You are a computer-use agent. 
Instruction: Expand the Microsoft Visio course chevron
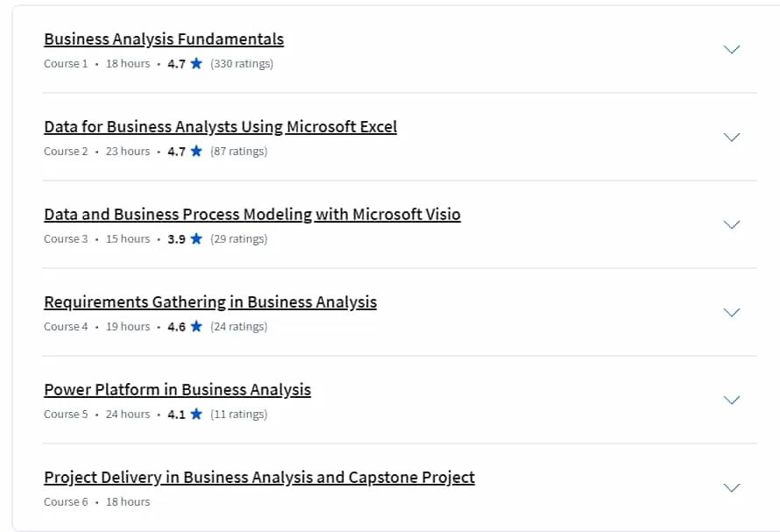point(731,224)
